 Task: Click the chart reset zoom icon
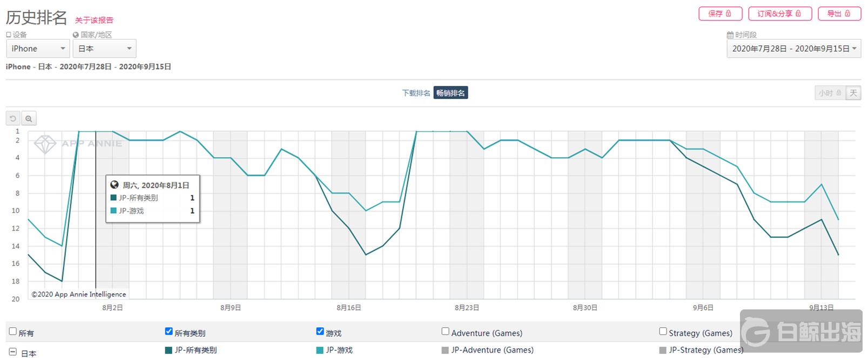pyautogui.click(x=13, y=118)
